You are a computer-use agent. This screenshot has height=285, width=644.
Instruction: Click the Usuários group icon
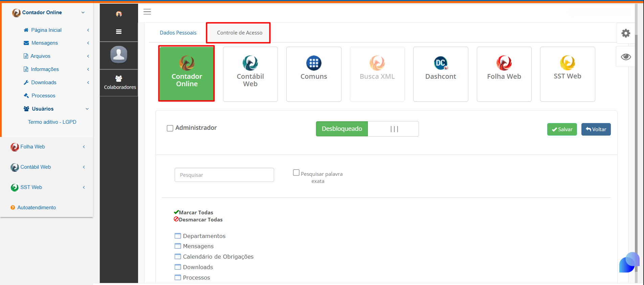point(26,109)
